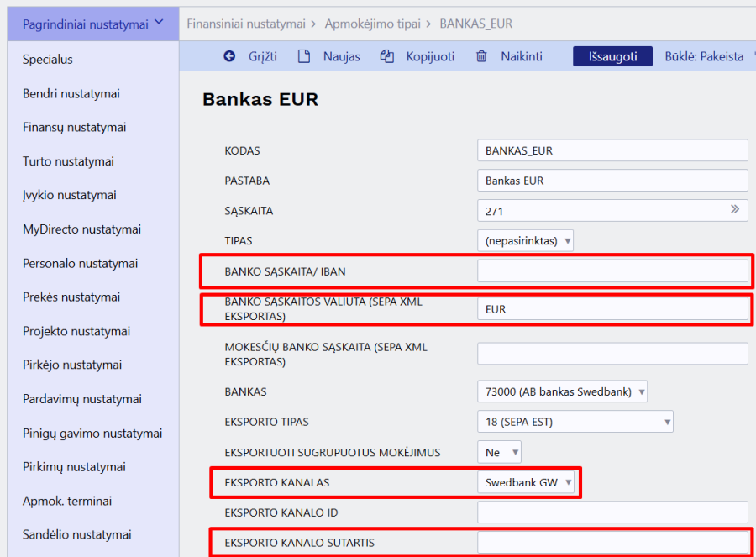Open the Eksporto tipas dropdown
Viewport: 756px width, 557px height.
coord(575,422)
